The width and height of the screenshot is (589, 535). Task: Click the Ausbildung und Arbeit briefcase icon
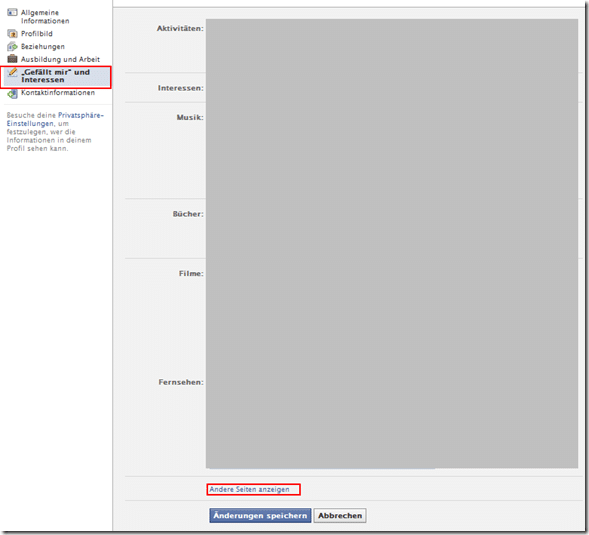(12, 59)
